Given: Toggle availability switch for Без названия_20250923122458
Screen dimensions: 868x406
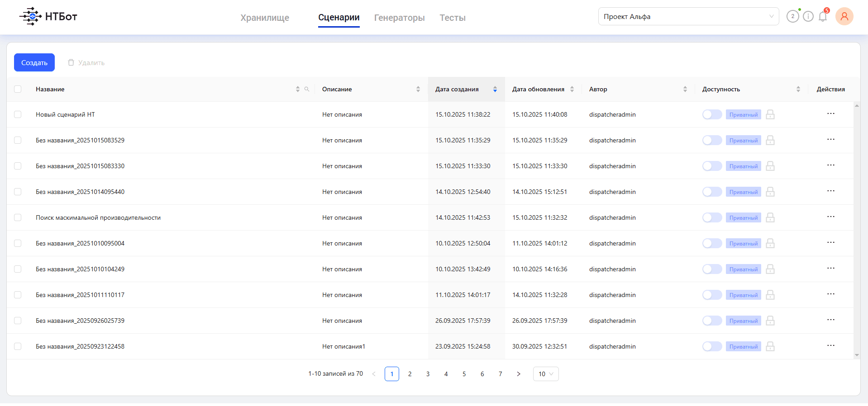Looking at the screenshot, I should pyautogui.click(x=712, y=346).
